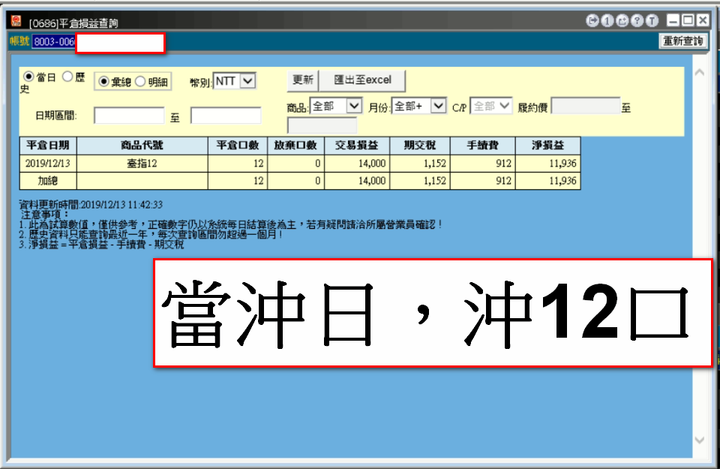The width and height of the screenshot is (720, 469).
Task: Click the arrow-exit round icon in title bar
Action: (592, 20)
